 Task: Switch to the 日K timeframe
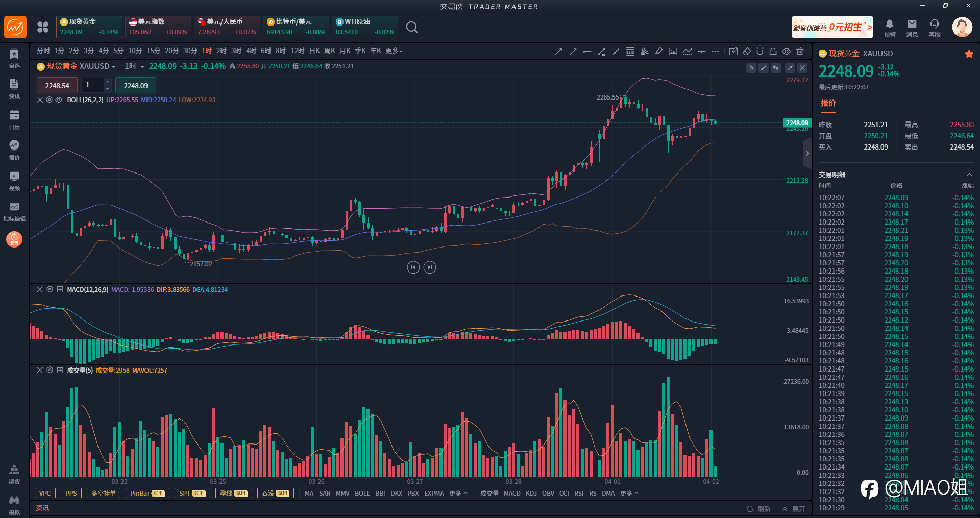[x=314, y=51]
